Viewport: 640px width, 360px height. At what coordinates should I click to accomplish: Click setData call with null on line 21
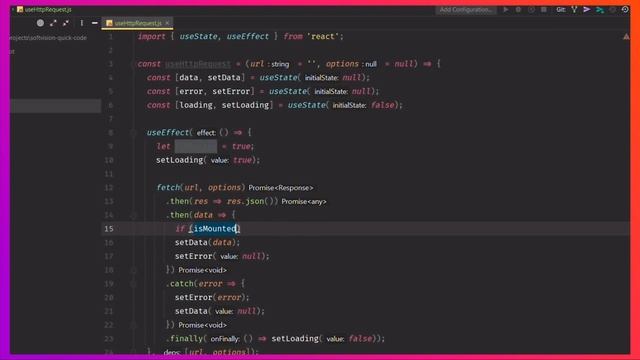pyautogui.click(x=191, y=311)
